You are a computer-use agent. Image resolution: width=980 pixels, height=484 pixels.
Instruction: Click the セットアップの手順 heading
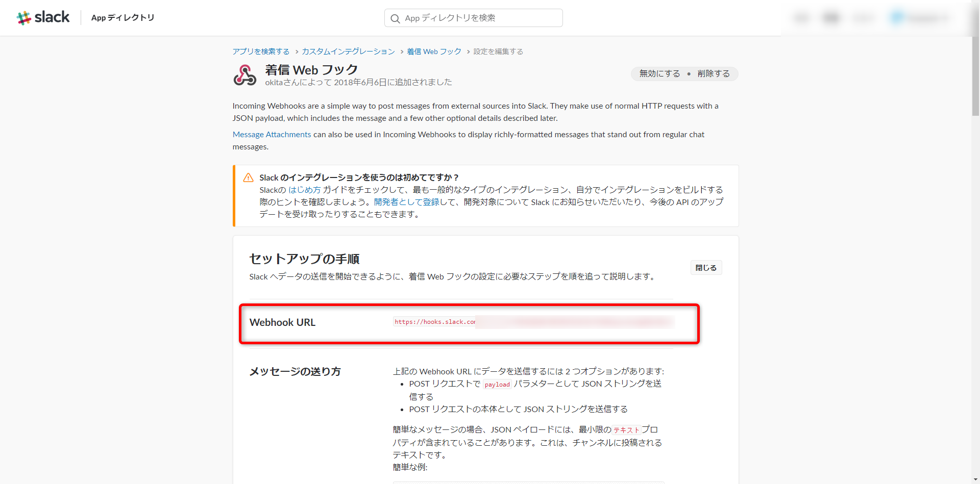click(304, 259)
